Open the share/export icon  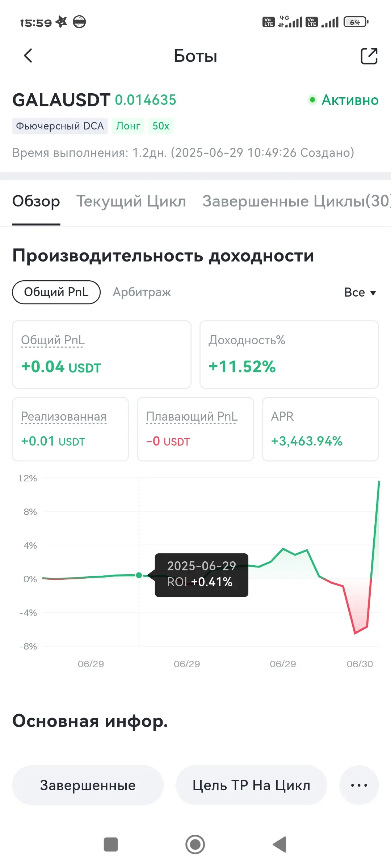(369, 56)
